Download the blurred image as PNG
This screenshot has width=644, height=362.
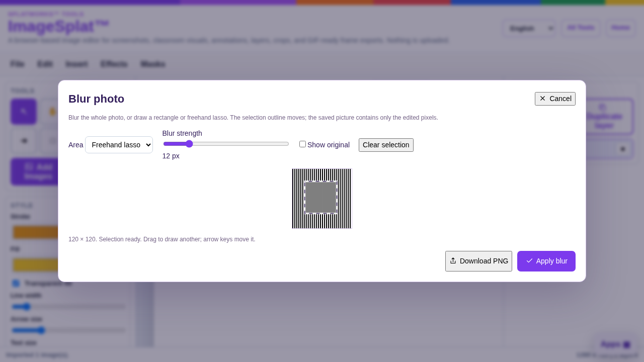pyautogui.click(x=478, y=261)
